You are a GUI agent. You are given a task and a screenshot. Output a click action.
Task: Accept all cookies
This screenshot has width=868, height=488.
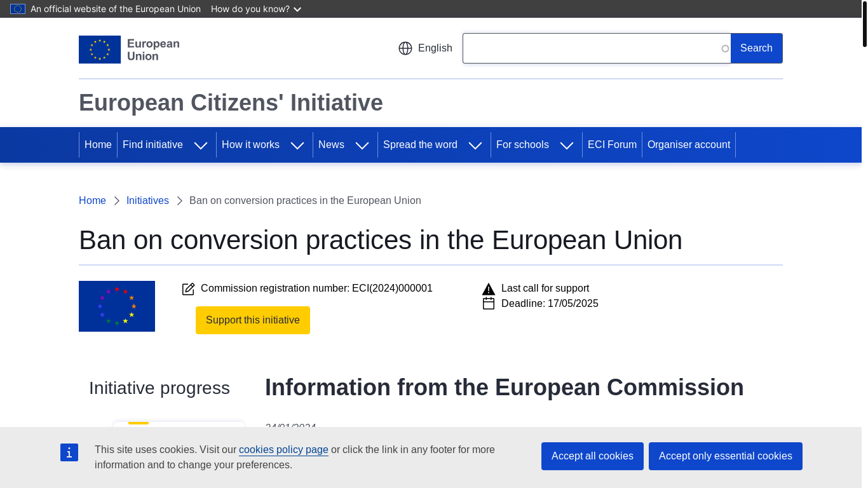592,456
